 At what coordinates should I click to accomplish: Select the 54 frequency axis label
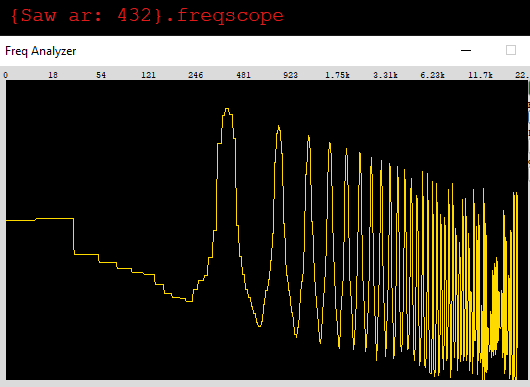point(101,75)
